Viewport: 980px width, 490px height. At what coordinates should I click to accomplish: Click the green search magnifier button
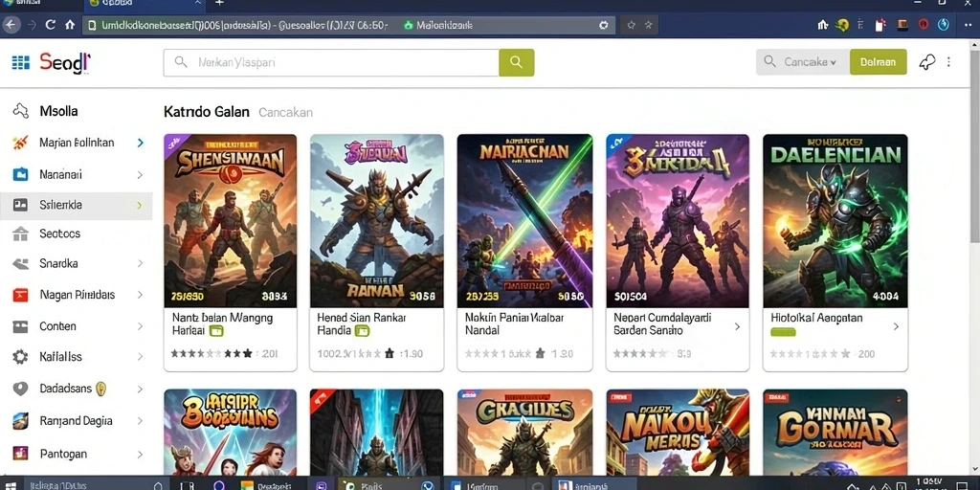pos(516,62)
